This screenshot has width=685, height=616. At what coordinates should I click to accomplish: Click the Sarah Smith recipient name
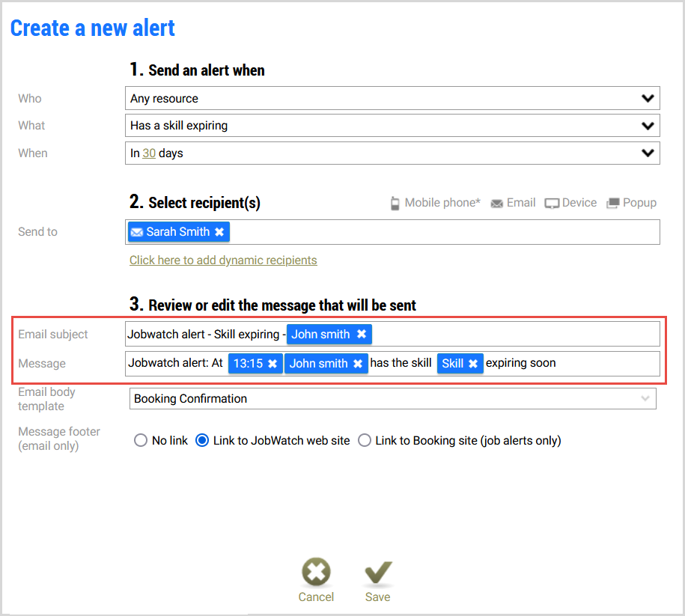pos(178,232)
